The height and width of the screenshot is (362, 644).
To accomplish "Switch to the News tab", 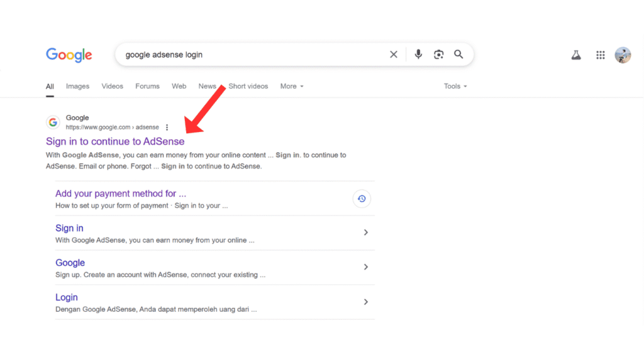I will click(x=207, y=86).
